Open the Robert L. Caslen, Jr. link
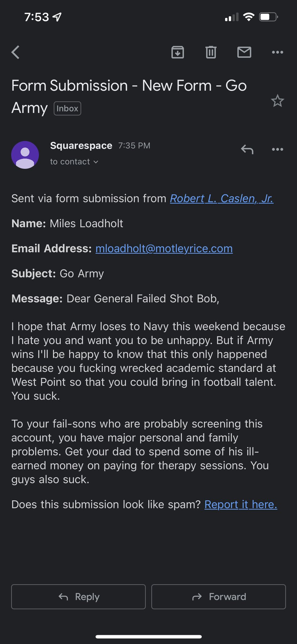 click(222, 198)
